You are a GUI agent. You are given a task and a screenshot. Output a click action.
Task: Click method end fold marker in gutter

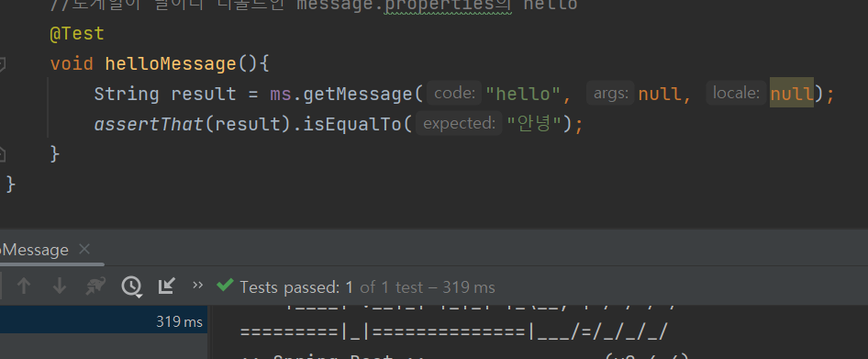2,154
